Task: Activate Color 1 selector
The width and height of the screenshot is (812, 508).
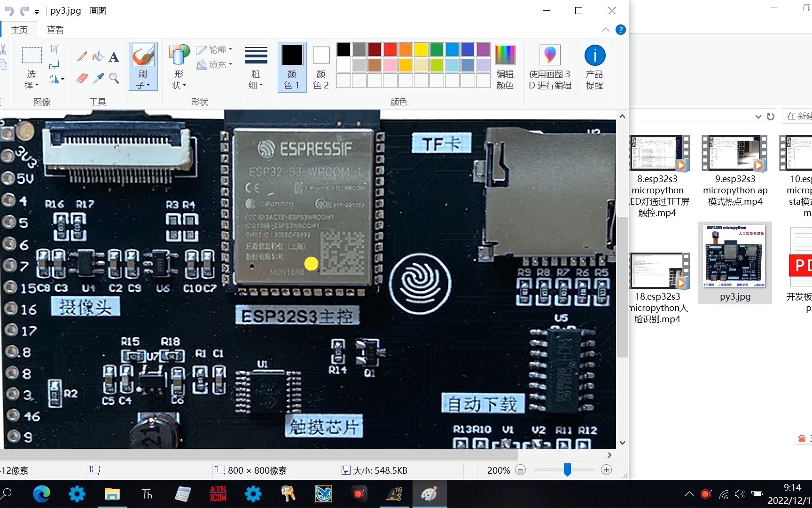Action: [x=292, y=66]
